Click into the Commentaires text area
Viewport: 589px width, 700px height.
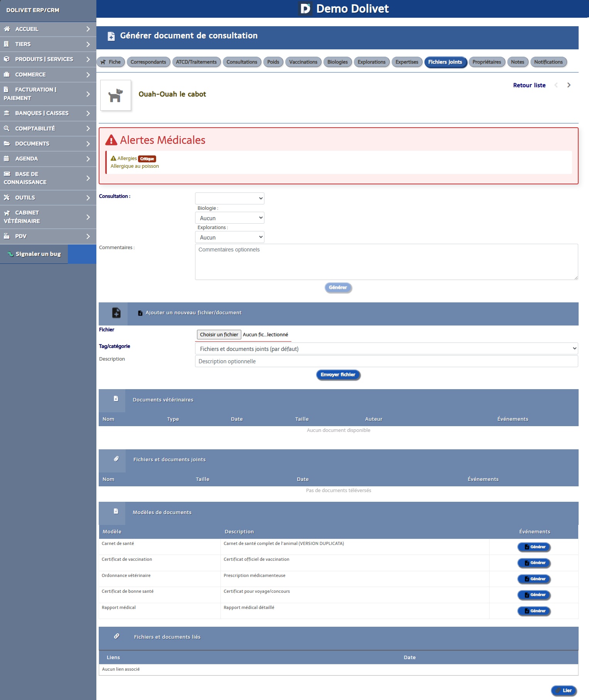(x=386, y=262)
